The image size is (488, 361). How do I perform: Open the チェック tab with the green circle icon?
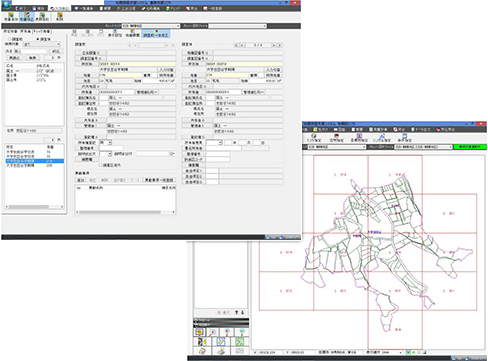[173, 8]
